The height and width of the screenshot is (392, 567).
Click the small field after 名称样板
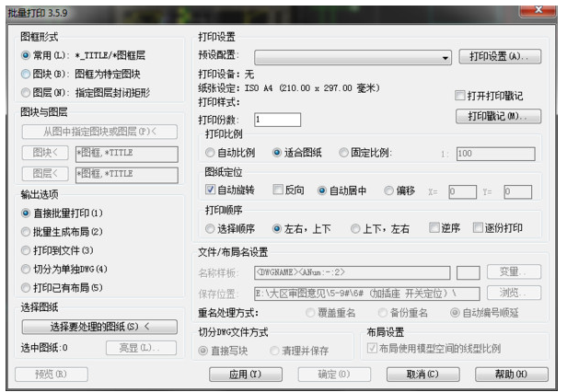pos(469,273)
